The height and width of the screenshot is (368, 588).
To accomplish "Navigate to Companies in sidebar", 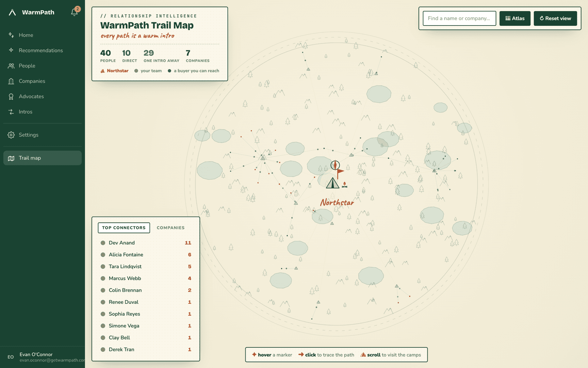I will click(x=42, y=81).
